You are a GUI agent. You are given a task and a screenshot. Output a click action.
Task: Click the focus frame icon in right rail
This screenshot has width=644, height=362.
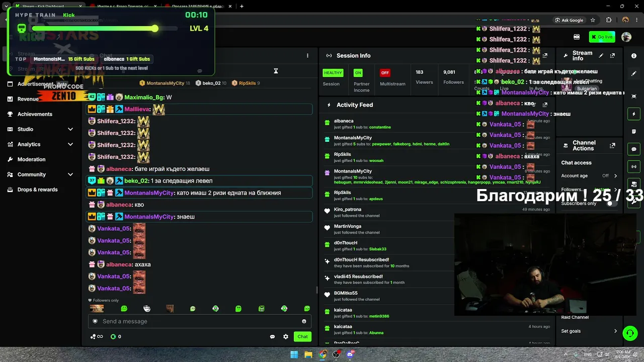tap(634, 96)
